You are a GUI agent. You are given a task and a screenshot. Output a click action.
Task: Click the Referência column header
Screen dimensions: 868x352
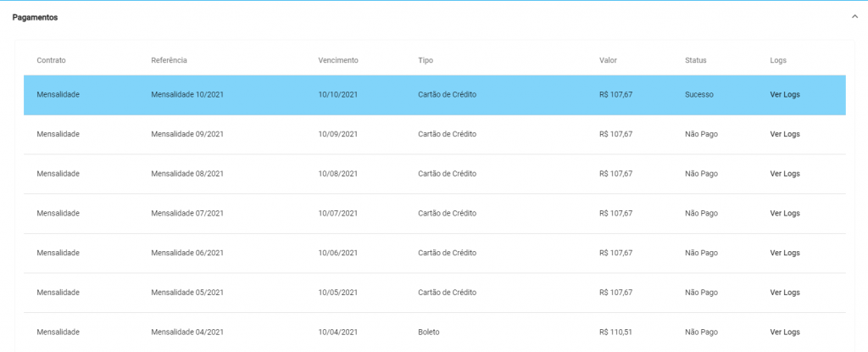(x=169, y=60)
